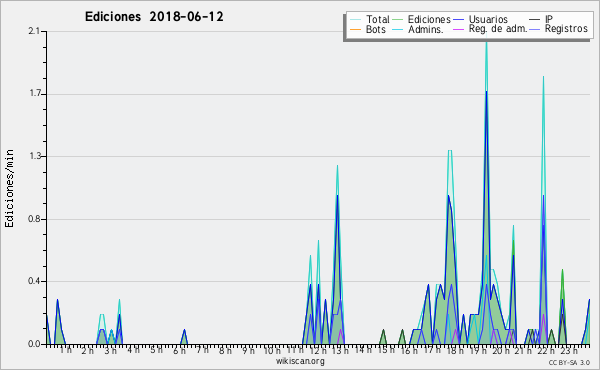Click the Total legend color line
This screenshot has height=370, width=600.
[355, 20]
